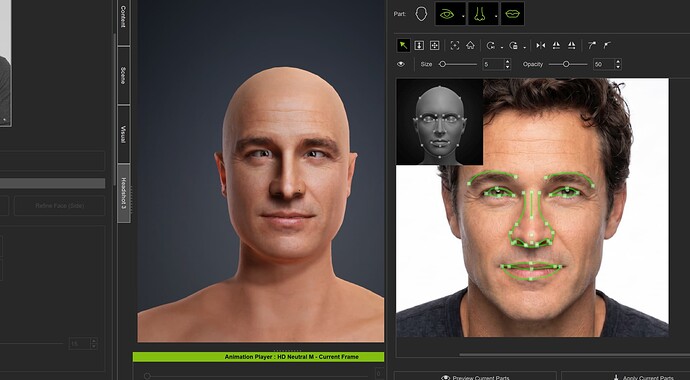Open dropdown next to nose part
This screenshot has width=690, height=380.
point(496,17)
